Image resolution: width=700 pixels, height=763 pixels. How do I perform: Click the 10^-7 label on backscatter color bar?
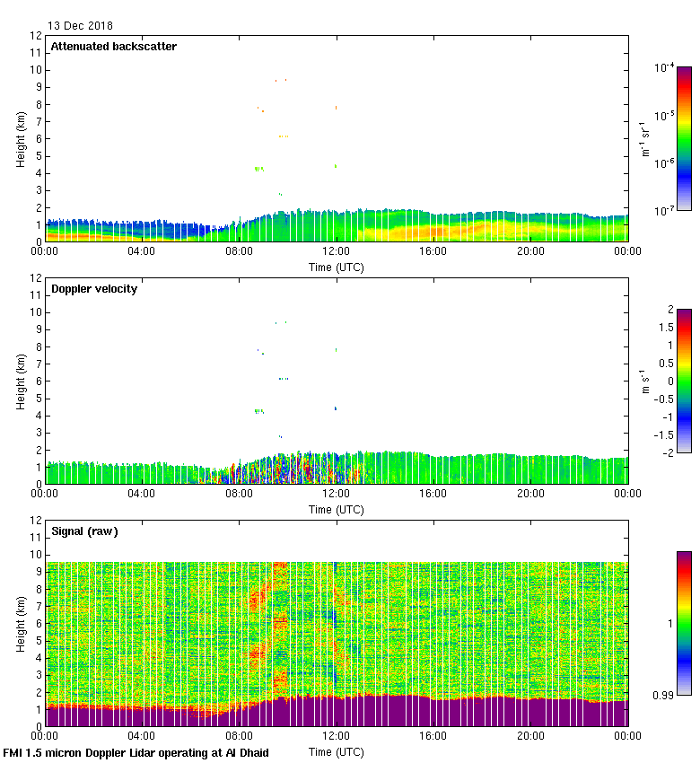pyautogui.click(x=664, y=211)
